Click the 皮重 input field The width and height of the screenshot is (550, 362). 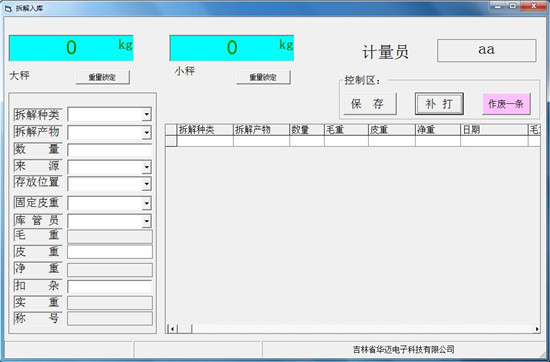coord(110,252)
